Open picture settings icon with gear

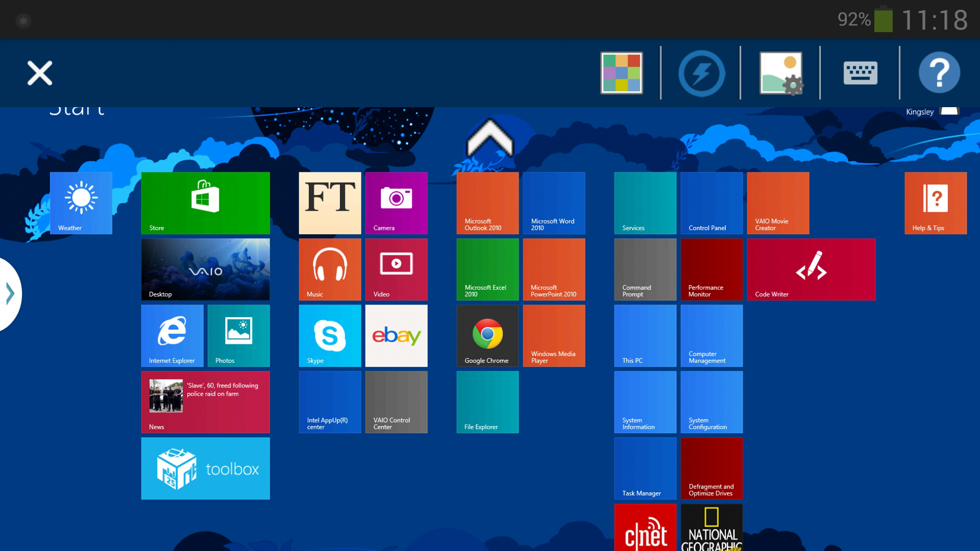click(781, 73)
